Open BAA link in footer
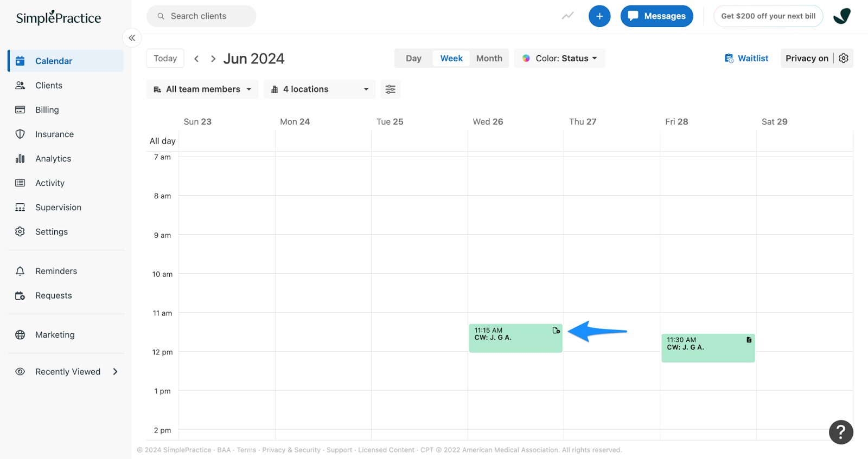The width and height of the screenshot is (868, 459). pyautogui.click(x=224, y=450)
